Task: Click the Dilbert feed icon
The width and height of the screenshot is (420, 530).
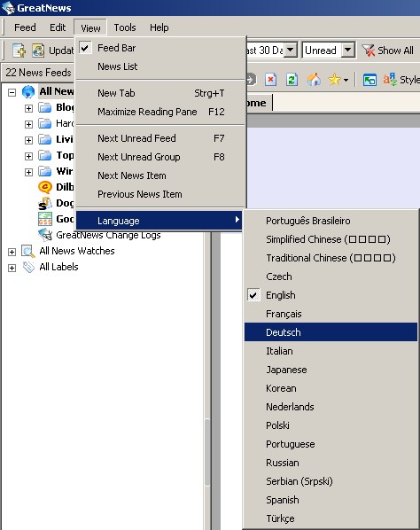Action: [45, 187]
